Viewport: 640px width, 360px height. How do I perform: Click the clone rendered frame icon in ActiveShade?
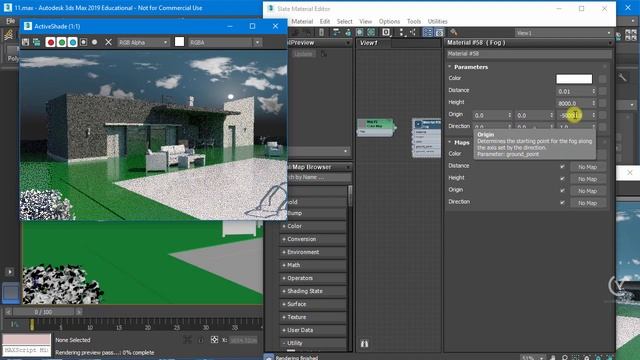(x=37, y=42)
